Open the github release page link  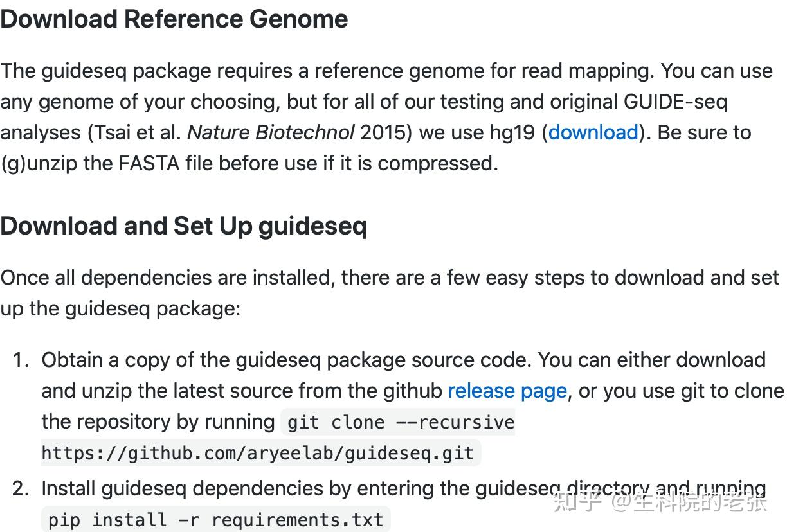507,391
